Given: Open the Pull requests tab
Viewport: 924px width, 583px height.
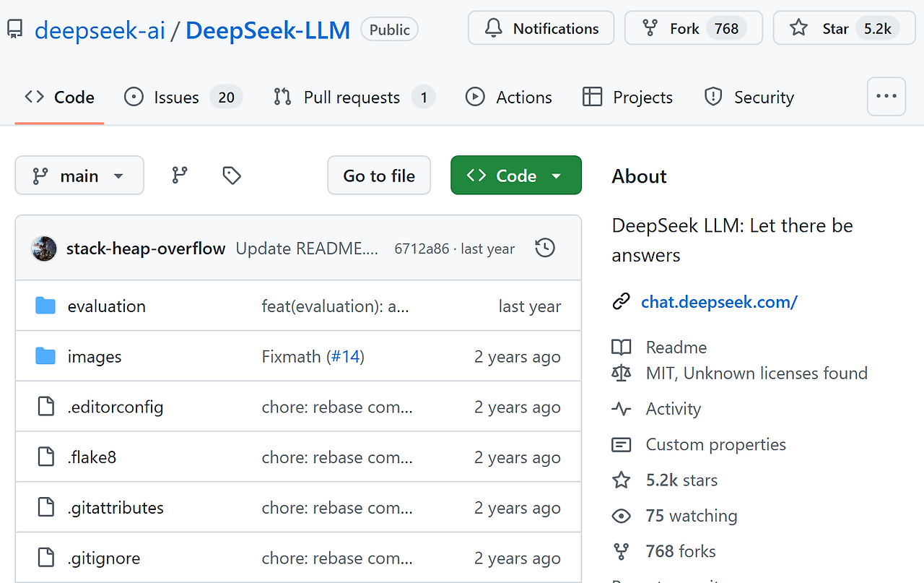Looking at the screenshot, I should [354, 97].
